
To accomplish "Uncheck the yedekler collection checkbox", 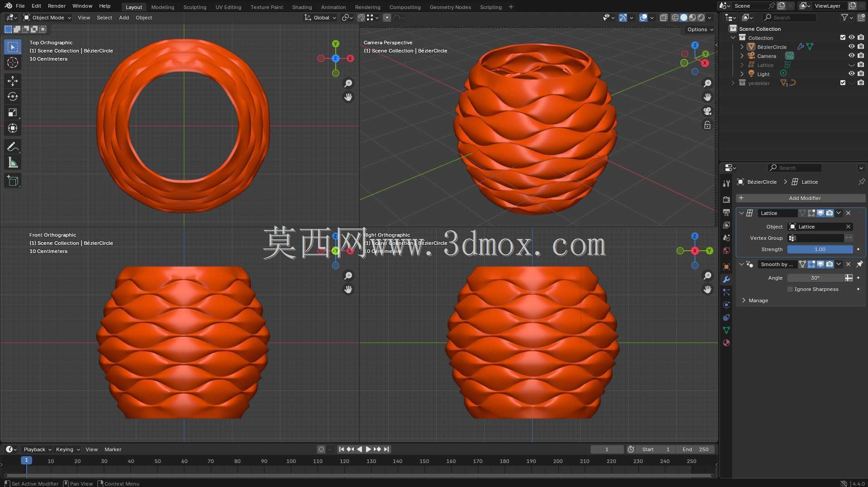I will (843, 83).
